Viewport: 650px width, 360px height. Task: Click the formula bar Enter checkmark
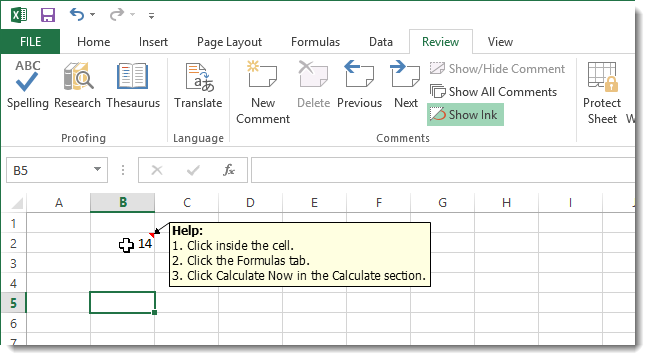tap(193, 170)
